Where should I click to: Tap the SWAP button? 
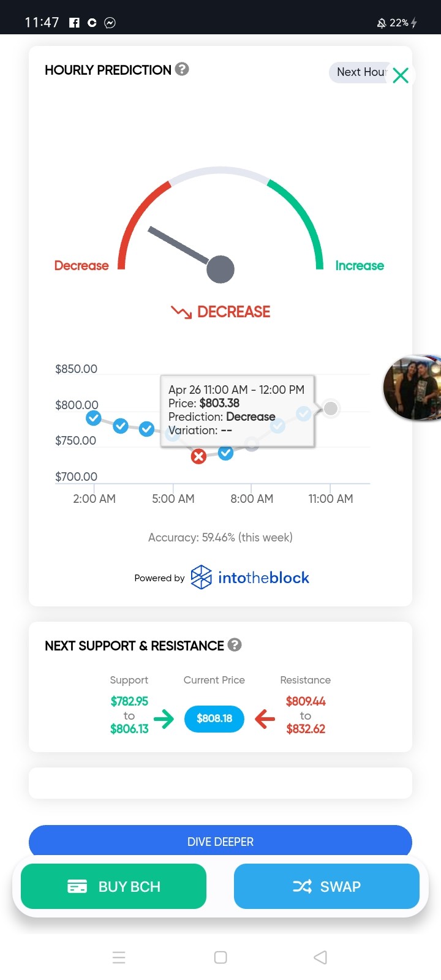tap(326, 886)
